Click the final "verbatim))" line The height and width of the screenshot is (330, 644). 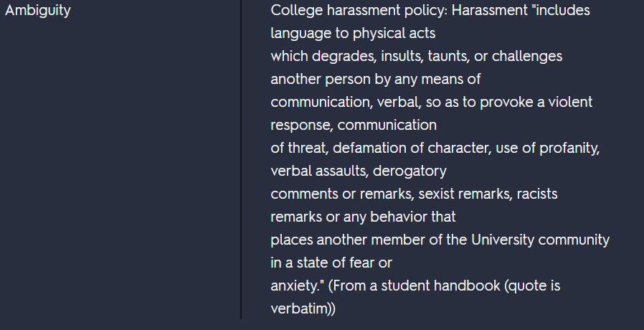(303, 308)
